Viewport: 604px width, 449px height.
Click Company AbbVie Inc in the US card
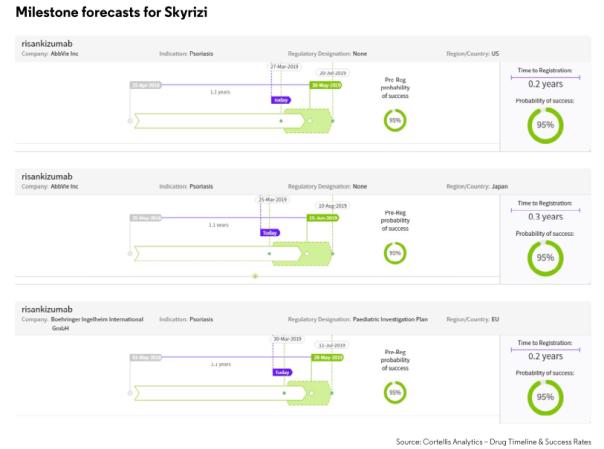coord(50,54)
